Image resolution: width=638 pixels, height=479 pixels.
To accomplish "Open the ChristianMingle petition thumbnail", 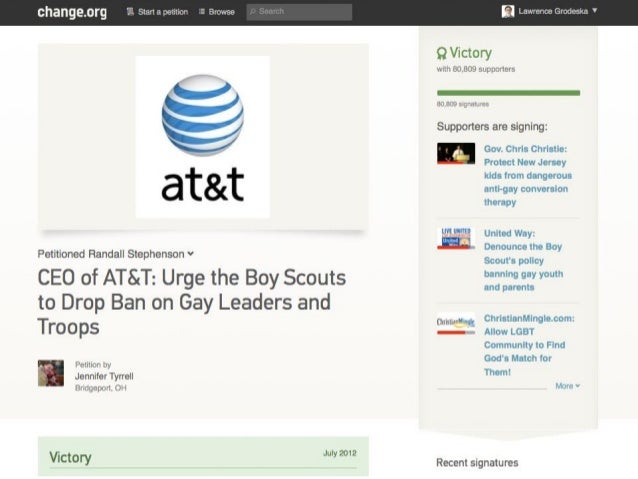I will tap(456, 324).
